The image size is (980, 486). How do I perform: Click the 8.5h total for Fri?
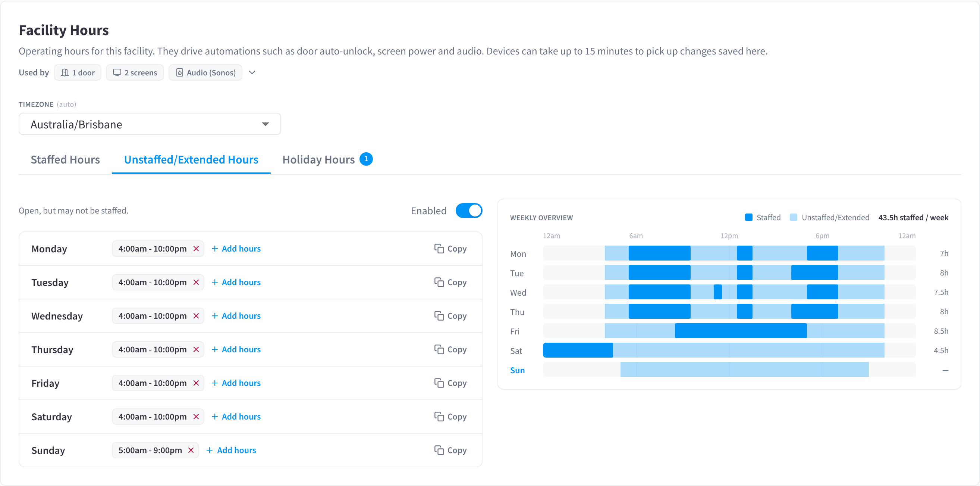(941, 331)
